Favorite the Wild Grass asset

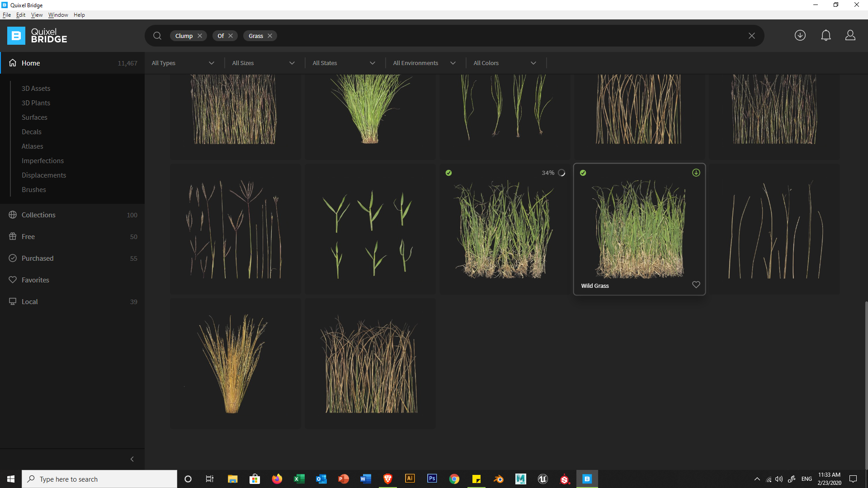tap(696, 285)
